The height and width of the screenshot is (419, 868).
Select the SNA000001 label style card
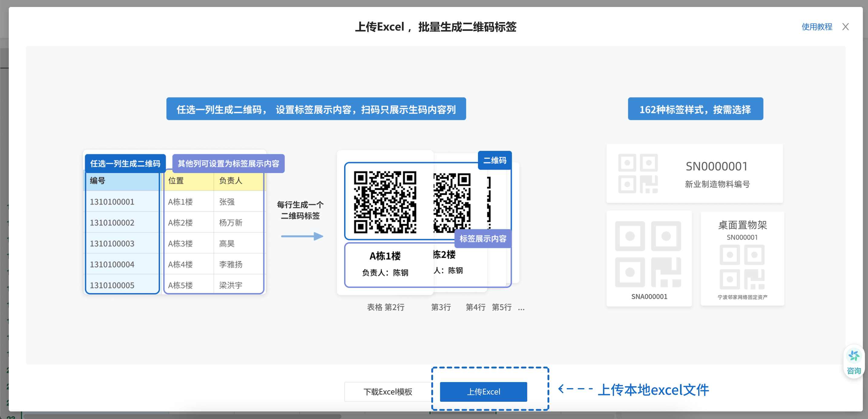649,259
